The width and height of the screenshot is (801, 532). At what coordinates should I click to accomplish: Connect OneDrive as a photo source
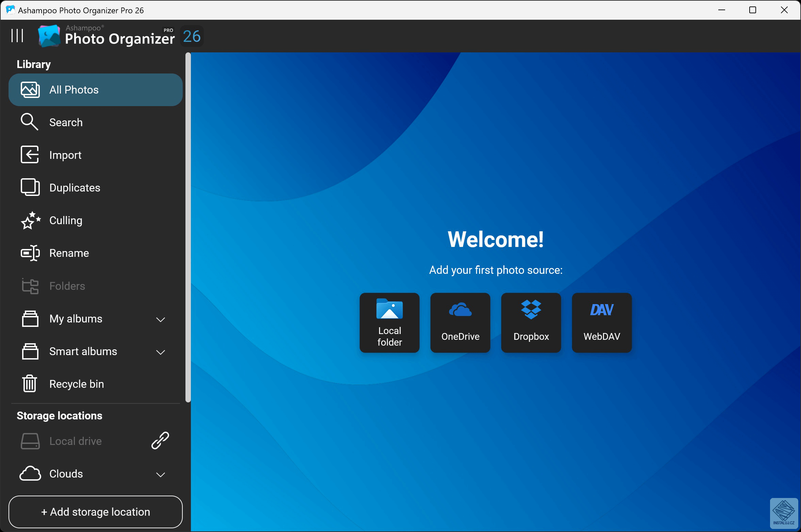pyautogui.click(x=460, y=322)
